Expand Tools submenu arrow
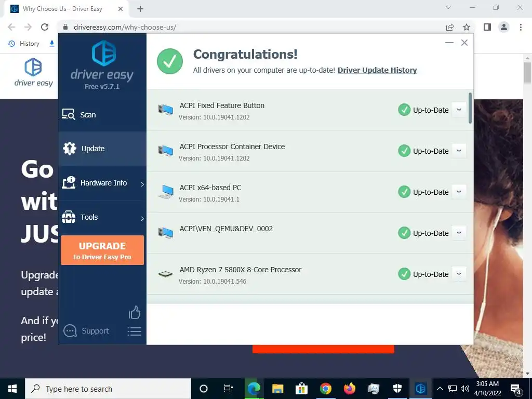Viewport: 532px width, 399px height. point(142,218)
